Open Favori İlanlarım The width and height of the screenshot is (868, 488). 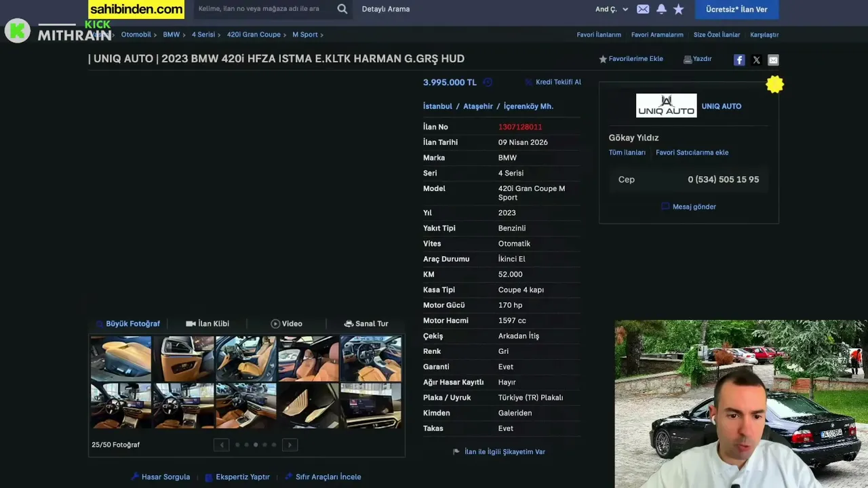click(x=599, y=35)
